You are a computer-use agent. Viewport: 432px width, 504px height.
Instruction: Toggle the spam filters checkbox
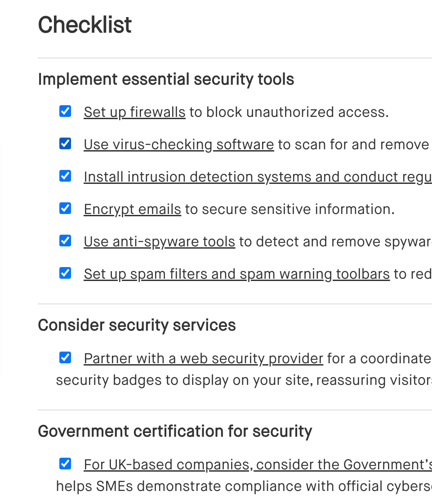[x=65, y=273]
